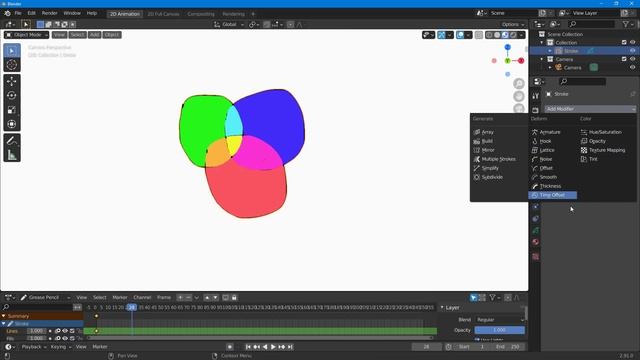Viewport: 640px width, 360px height.
Task: Jump to the first frame
Action: coord(248,347)
